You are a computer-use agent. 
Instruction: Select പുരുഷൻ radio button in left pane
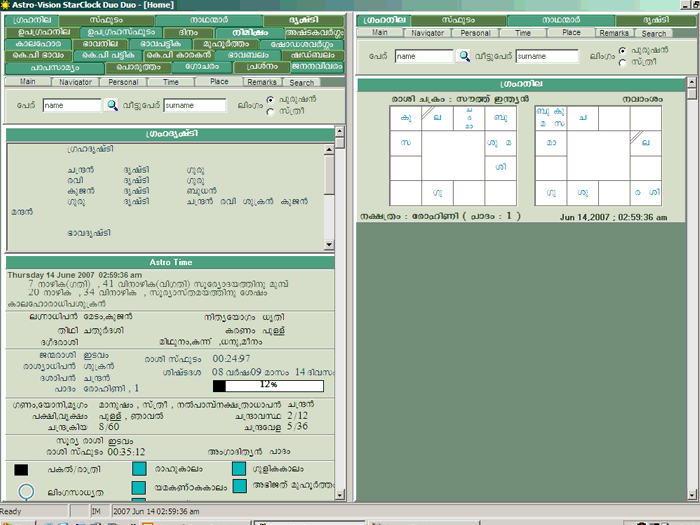click(270, 99)
